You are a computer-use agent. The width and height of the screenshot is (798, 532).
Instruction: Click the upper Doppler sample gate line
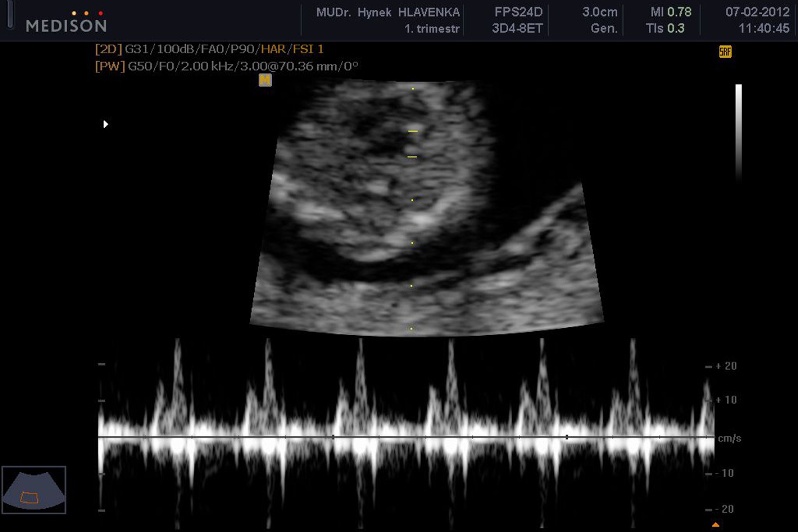(x=412, y=131)
